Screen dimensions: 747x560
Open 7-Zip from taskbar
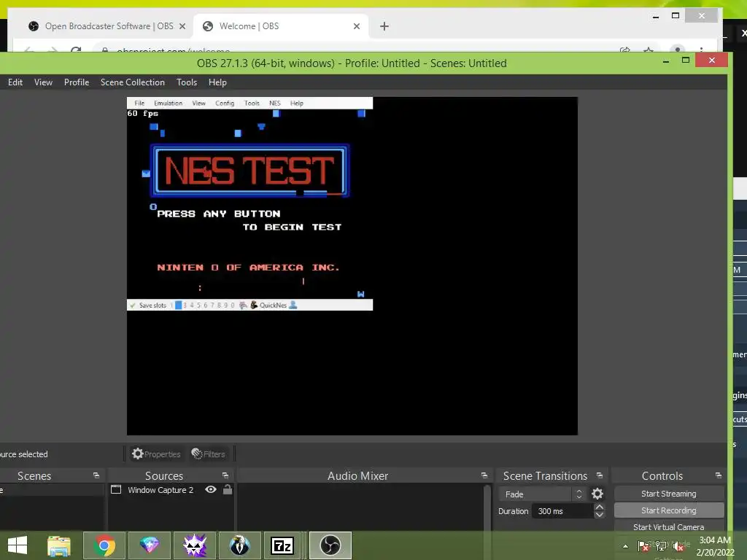(x=282, y=545)
